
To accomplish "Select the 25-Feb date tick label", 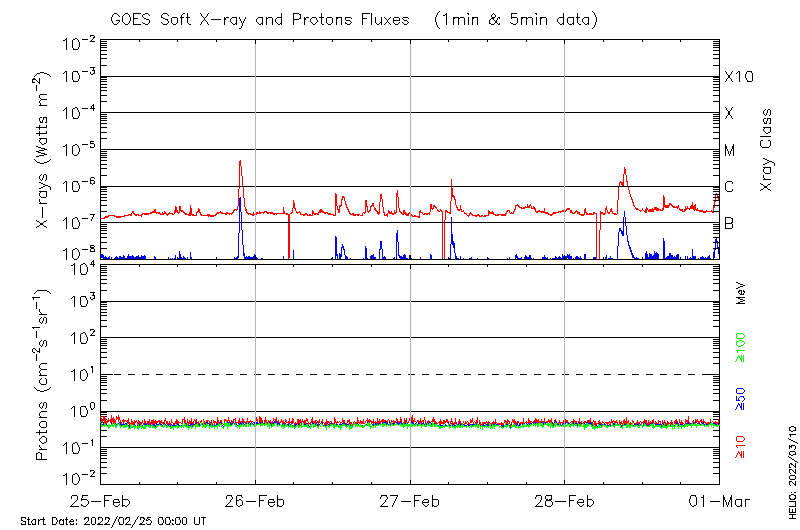I will [x=101, y=500].
